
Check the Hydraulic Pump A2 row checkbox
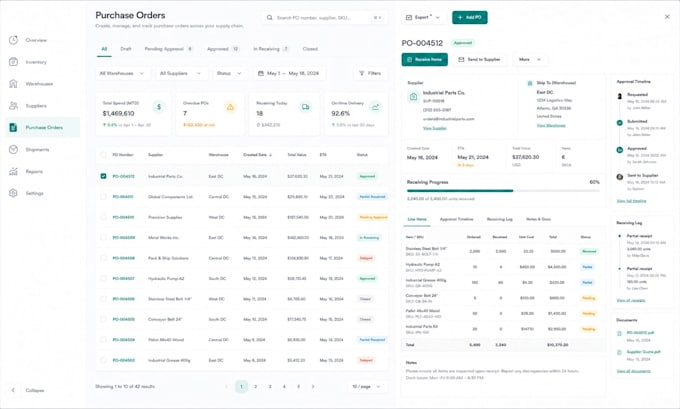pos(103,278)
